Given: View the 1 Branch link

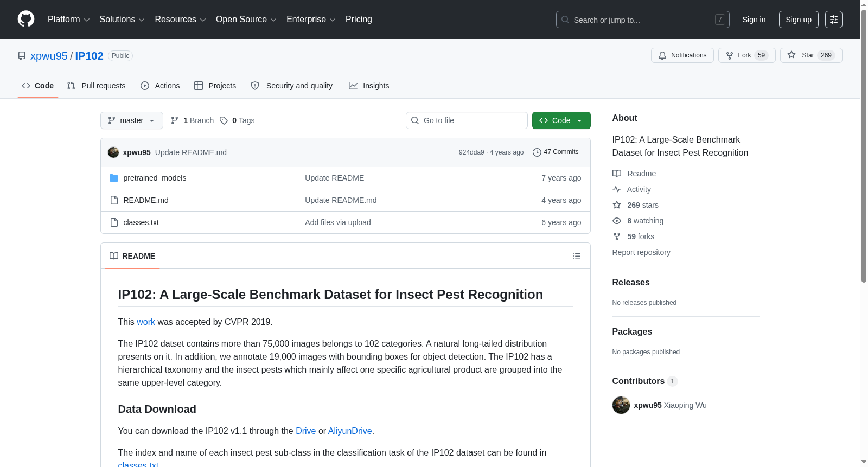Looking at the screenshot, I should click(x=192, y=120).
